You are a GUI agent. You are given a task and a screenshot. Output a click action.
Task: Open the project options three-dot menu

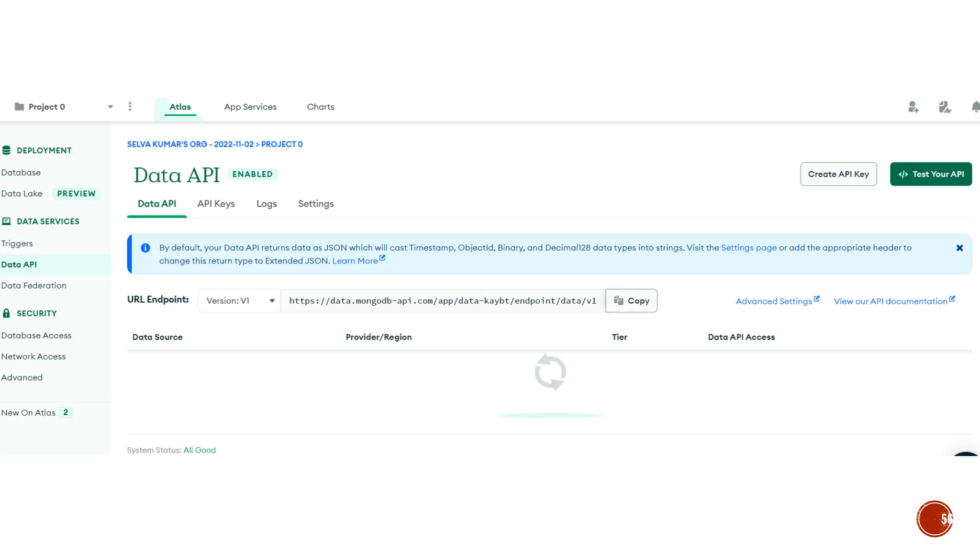130,107
